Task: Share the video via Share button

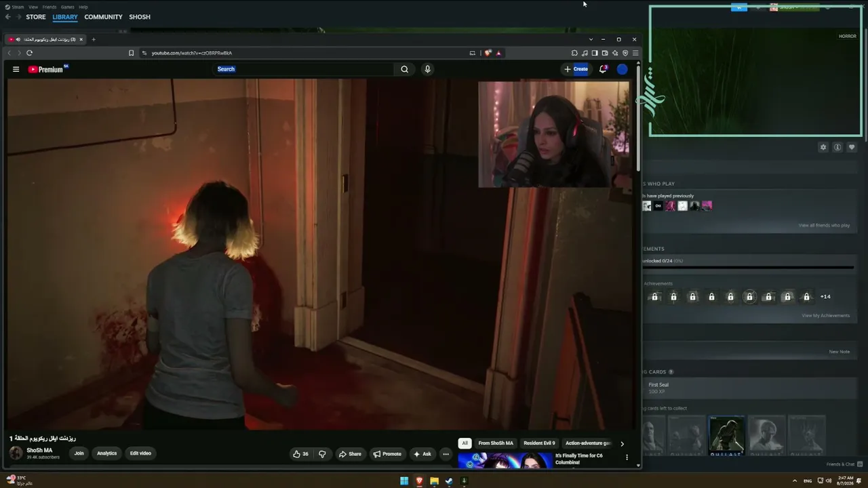Action: pos(350,454)
